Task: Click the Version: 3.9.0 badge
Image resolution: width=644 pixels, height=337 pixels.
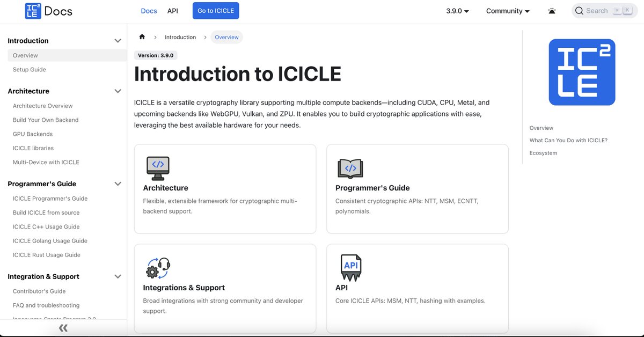Action: [156, 55]
